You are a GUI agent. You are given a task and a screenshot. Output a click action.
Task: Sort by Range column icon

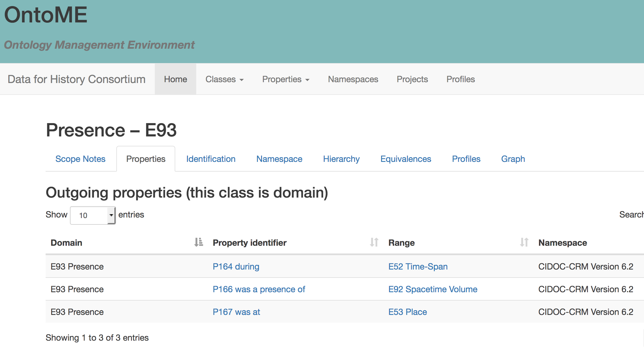(x=524, y=242)
